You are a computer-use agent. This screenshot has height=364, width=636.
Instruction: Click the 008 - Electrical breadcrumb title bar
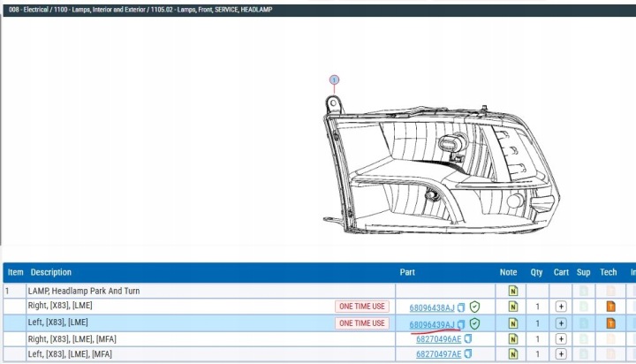(x=319, y=10)
